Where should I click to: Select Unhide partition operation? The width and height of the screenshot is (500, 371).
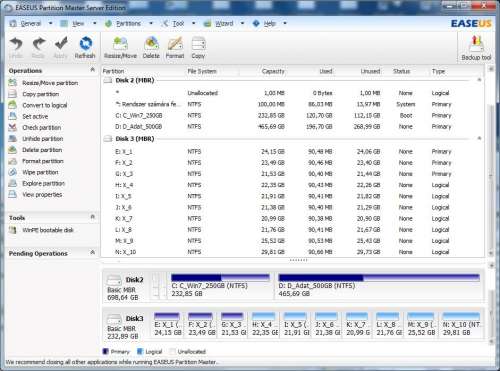point(42,139)
